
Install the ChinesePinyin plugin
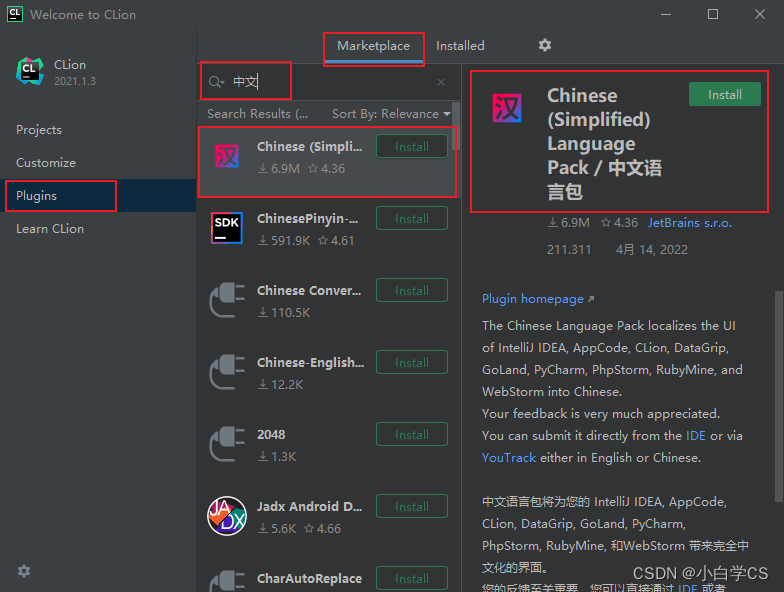[412, 218]
